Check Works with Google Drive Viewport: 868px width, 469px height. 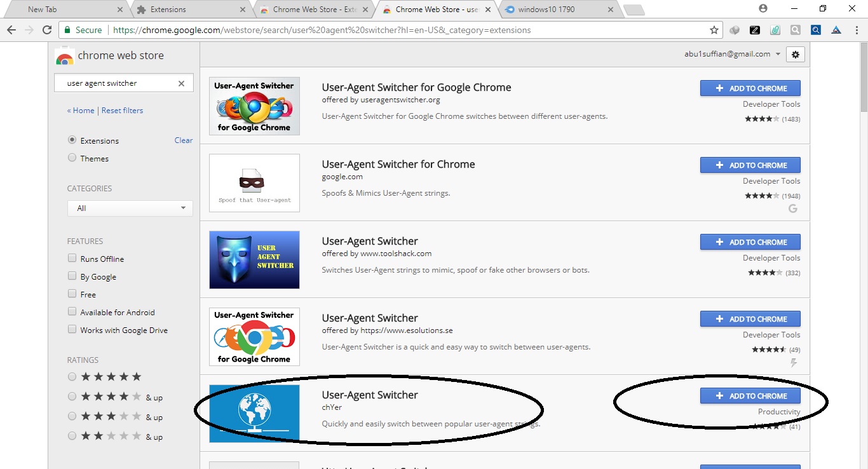tap(72, 329)
